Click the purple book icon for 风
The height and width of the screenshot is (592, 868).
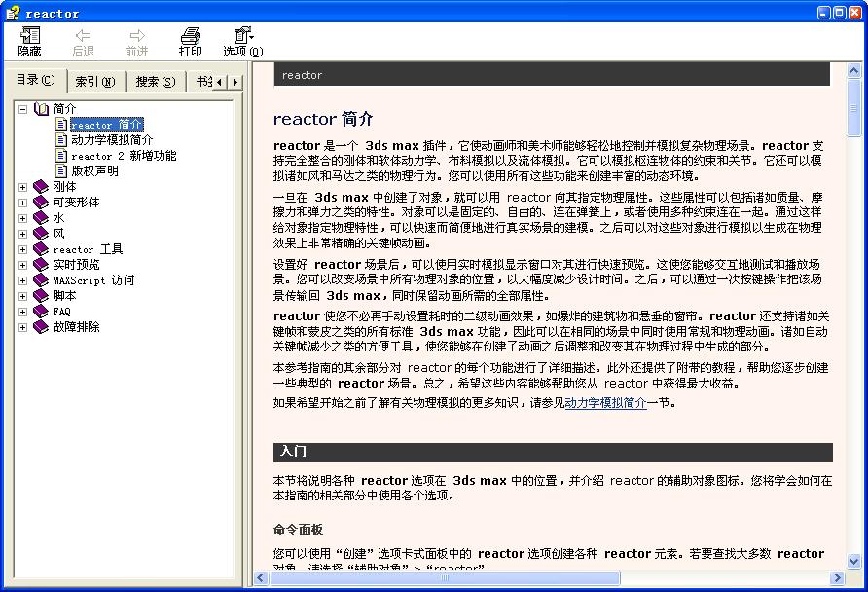click(x=41, y=234)
